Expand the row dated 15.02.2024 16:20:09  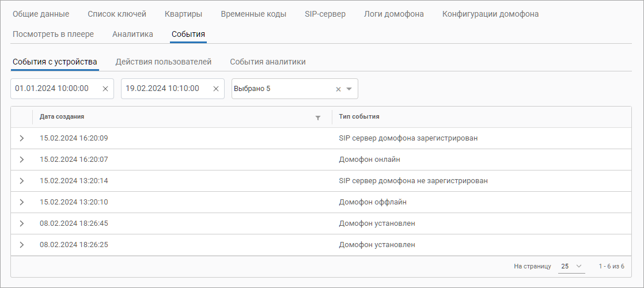point(22,138)
